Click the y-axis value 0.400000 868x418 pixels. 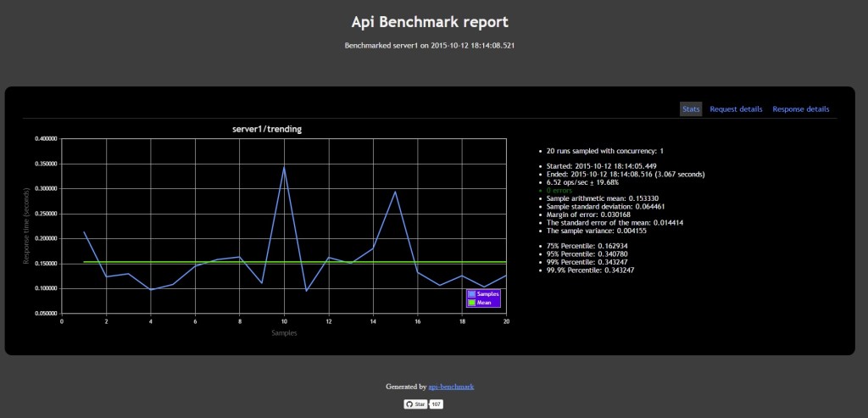pos(46,139)
